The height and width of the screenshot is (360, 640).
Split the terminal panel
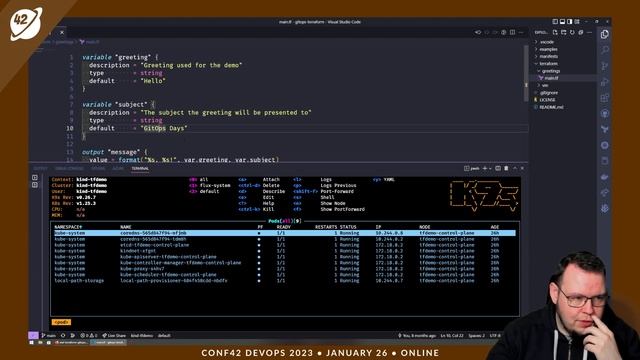point(498,168)
